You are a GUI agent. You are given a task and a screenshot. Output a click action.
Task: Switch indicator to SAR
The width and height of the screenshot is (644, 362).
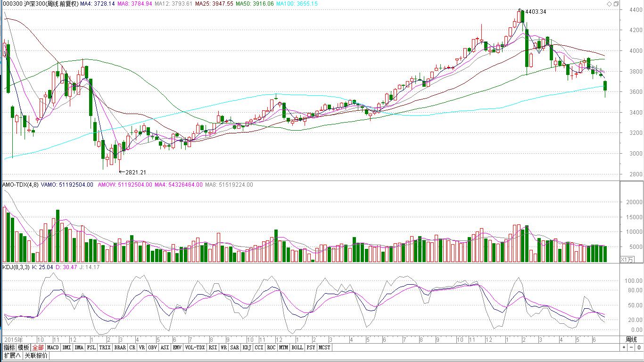[x=235, y=347]
